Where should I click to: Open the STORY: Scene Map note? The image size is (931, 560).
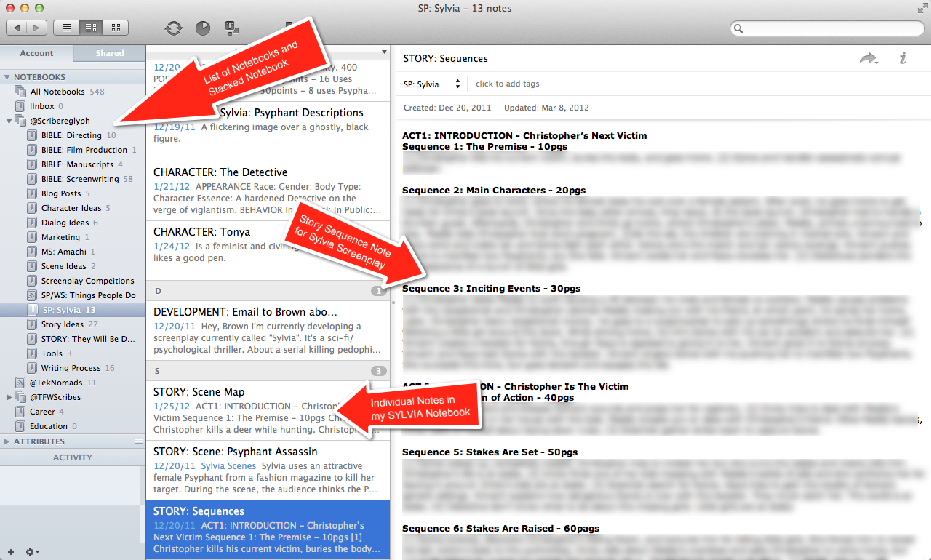(199, 392)
